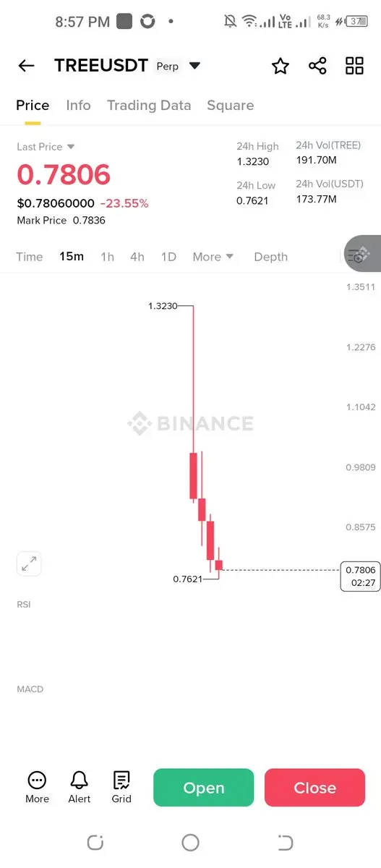The height and width of the screenshot is (868, 381).
Task: Expand the More timeframes dropdown
Action: point(213,257)
